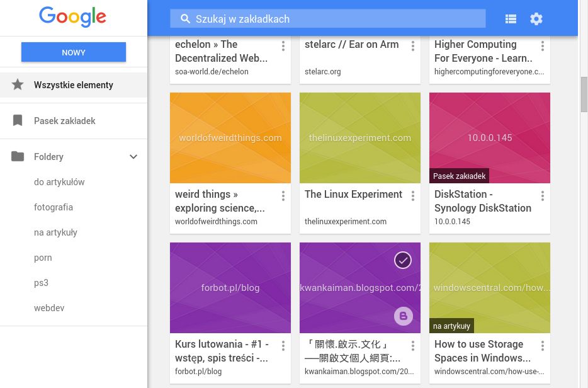Click orange worldofweirdthings.com thumbnail
588x388 pixels.
pyautogui.click(x=230, y=138)
